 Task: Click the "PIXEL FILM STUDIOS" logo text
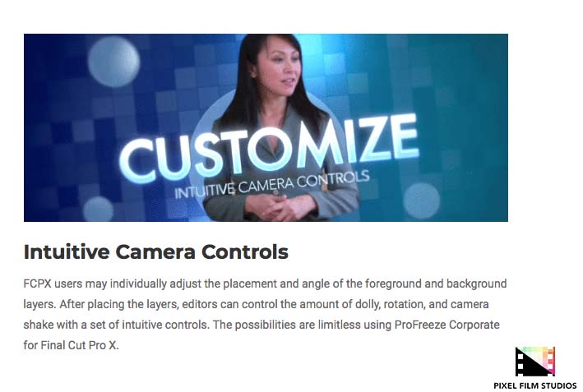[535, 385]
